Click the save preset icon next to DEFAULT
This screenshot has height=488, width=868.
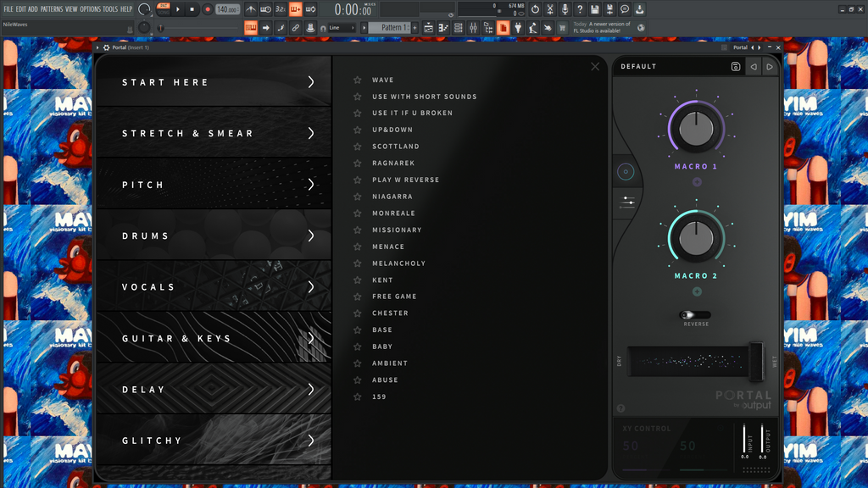point(736,67)
